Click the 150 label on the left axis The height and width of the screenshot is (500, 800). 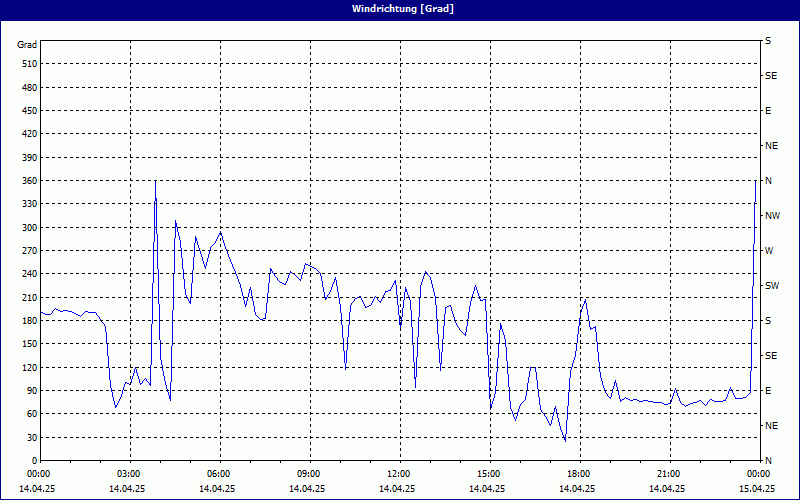(x=30, y=344)
